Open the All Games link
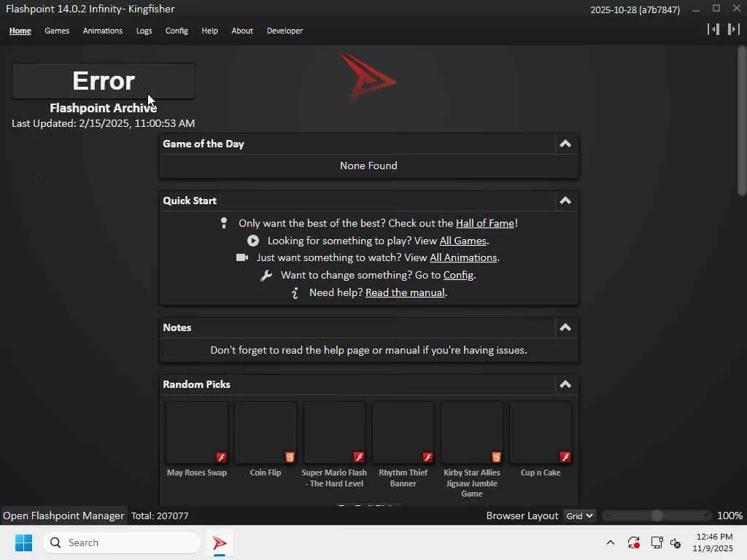Image resolution: width=747 pixels, height=560 pixels. 462,241
